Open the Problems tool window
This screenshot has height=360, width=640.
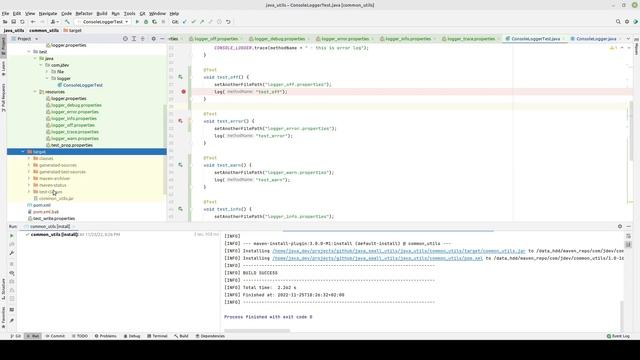[x=105, y=336]
